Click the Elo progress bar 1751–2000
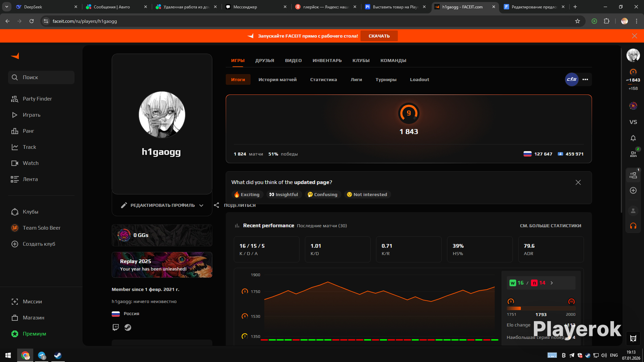This screenshot has height=362, width=644. [x=541, y=308]
